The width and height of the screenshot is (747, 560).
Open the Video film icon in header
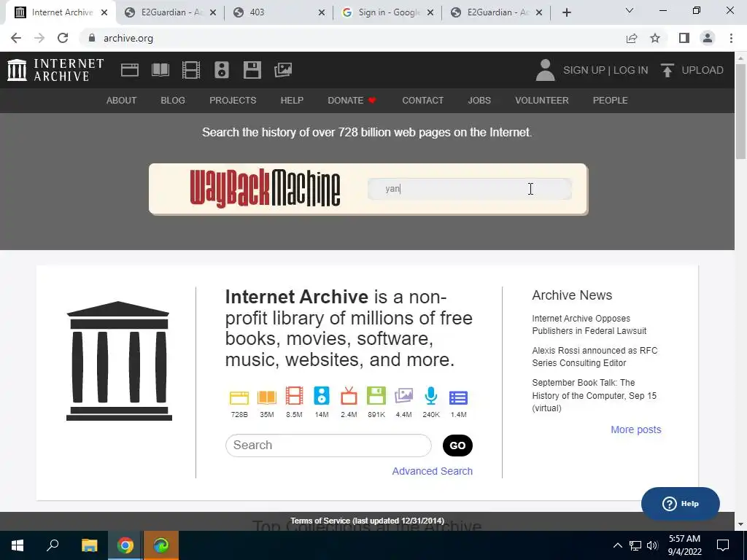191,70
